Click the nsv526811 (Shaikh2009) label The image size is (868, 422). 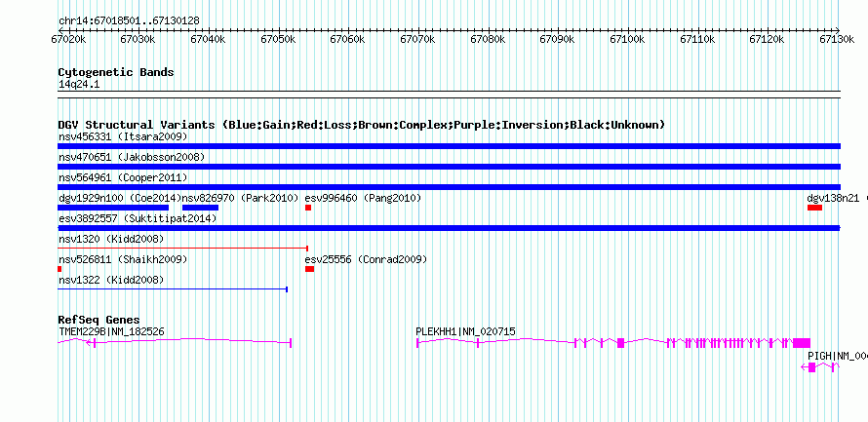(x=123, y=259)
